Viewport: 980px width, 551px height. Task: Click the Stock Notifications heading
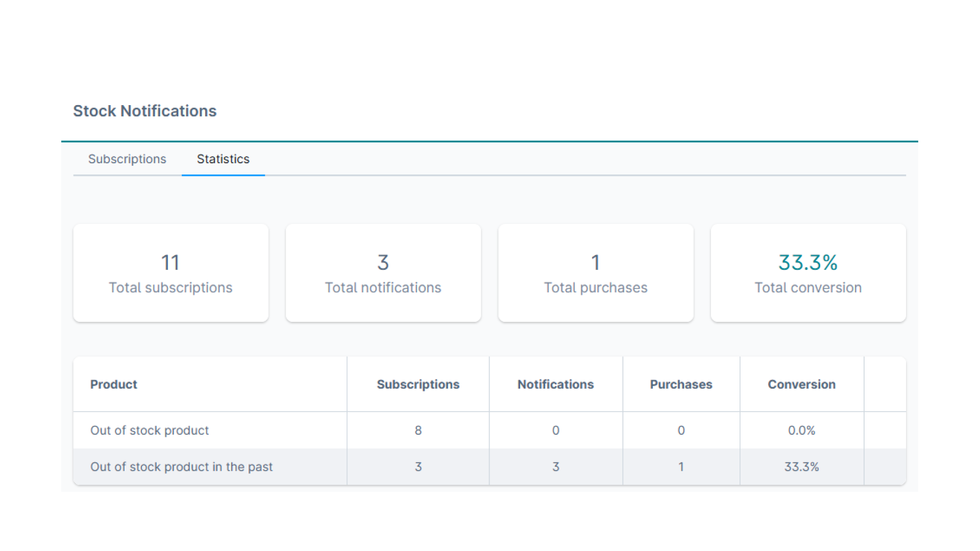(145, 111)
